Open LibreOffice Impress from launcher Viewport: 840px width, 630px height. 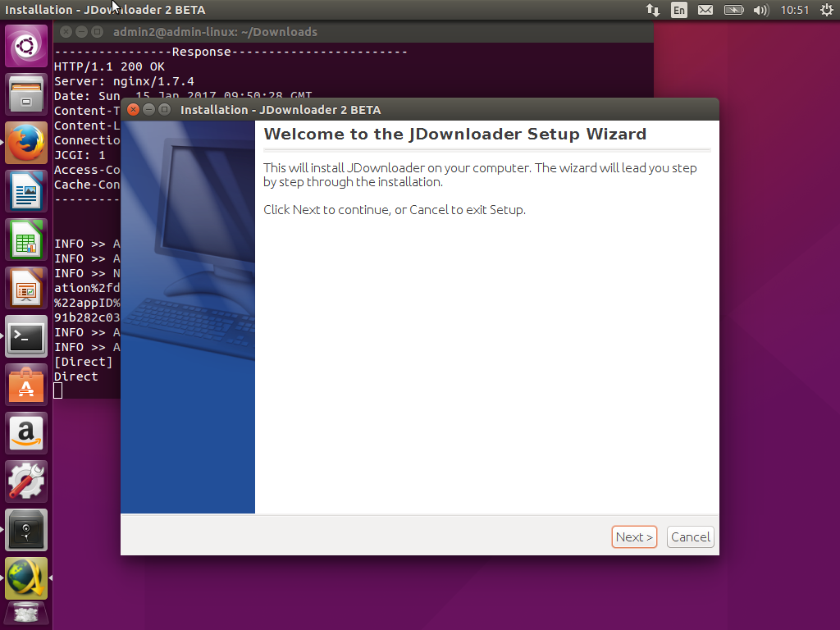click(26, 288)
